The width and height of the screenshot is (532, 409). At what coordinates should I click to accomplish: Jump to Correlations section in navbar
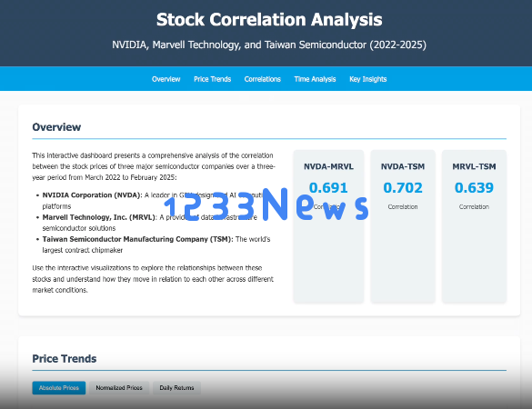263,79
